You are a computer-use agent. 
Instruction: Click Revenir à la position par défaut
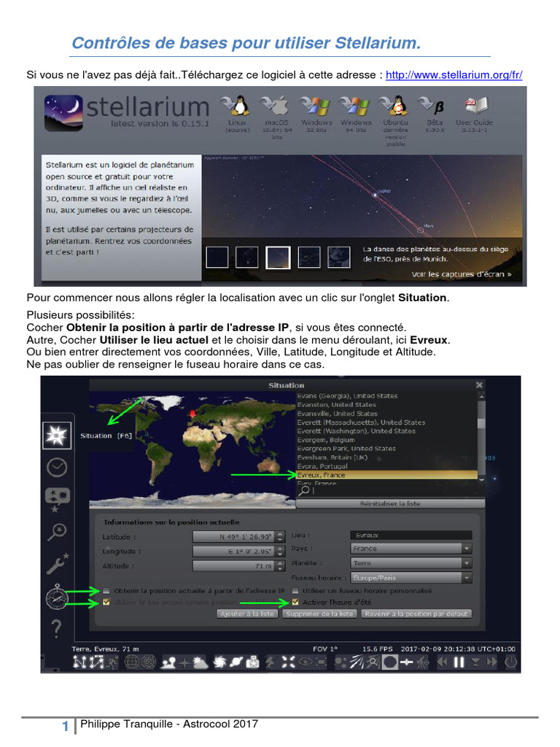[x=416, y=614]
